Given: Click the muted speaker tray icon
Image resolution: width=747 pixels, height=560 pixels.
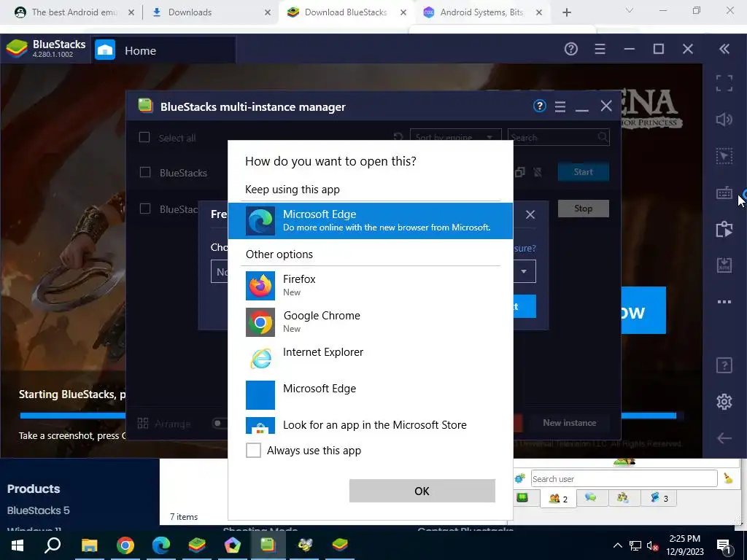Looking at the screenshot, I should 653,545.
